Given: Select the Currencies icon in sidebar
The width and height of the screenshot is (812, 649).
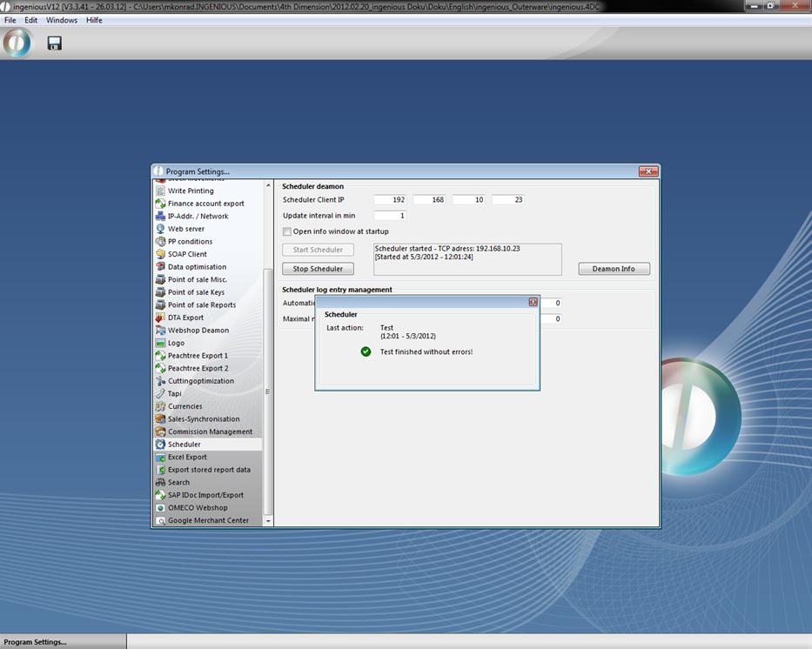Looking at the screenshot, I should coord(160,406).
